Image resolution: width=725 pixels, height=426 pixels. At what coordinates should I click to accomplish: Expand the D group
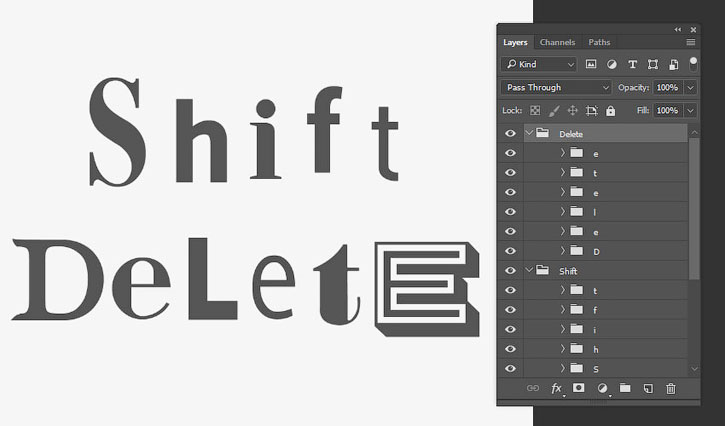coord(563,251)
